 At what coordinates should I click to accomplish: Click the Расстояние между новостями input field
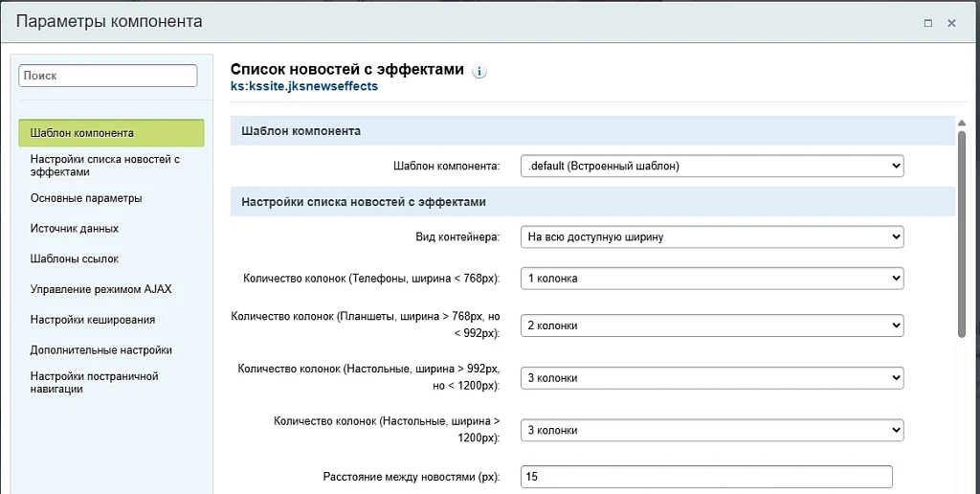tap(706, 477)
